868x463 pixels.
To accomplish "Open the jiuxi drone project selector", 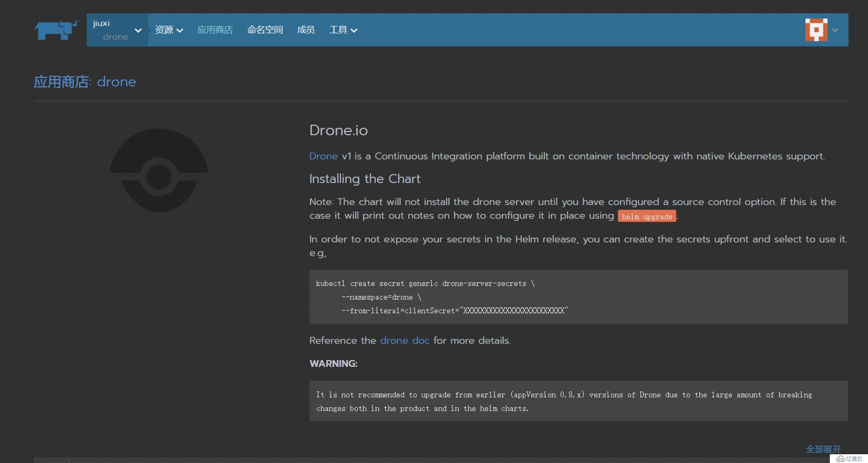I will [x=117, y=30].
